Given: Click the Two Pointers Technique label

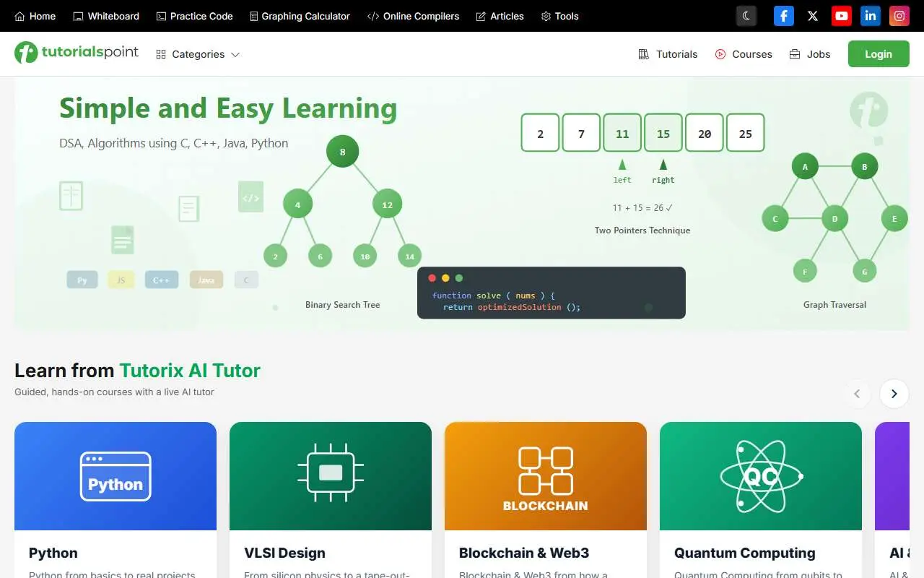Looking at the screenshot, I should [642, 230].
